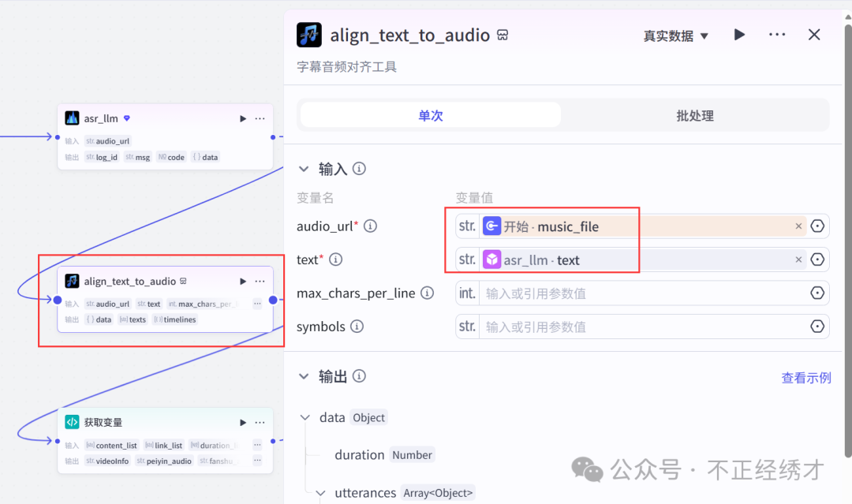Image resolution: width=852 pixels, height=504 pixels.
Task: Click the code reference icon beside the symbols field
Action: tap(816, 326)
